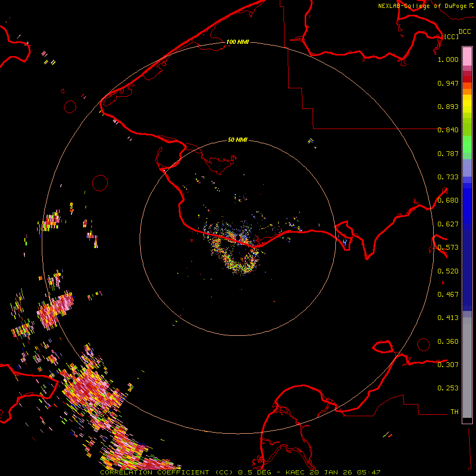Click the 20 JAN 26 05:47 timestamp
Viewport: 476px width, 476px height.
coord(345,472)
